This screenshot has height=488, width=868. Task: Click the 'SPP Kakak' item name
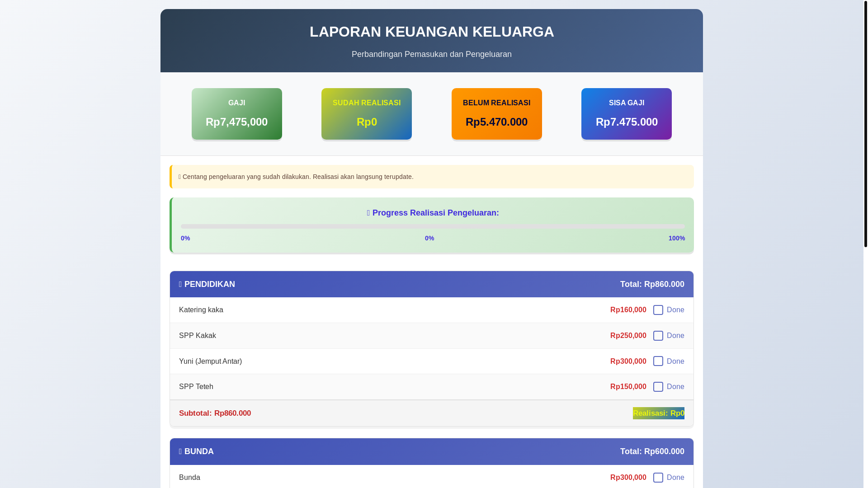pos(198,336)
